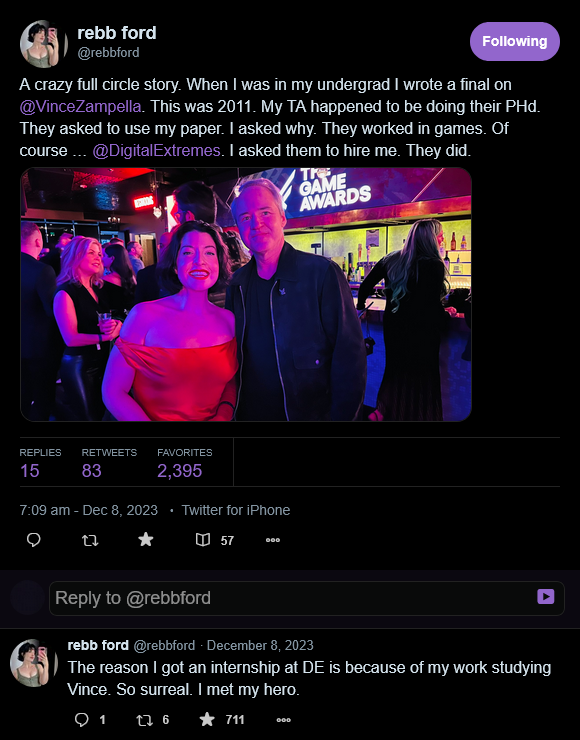Open the @DigitalExtremes mention link
This screenshot has height=740, width=580.
point(156,151)
